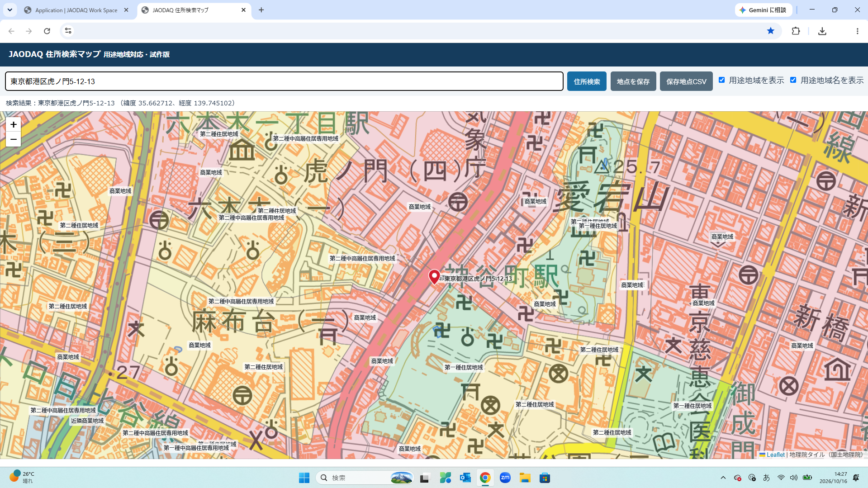Image resolution: width=868 pixels, height=488 pixels.
Task: Close the Application JAODAQ Work Space tab
Action: pyautogui.click(x=126, y=10)
